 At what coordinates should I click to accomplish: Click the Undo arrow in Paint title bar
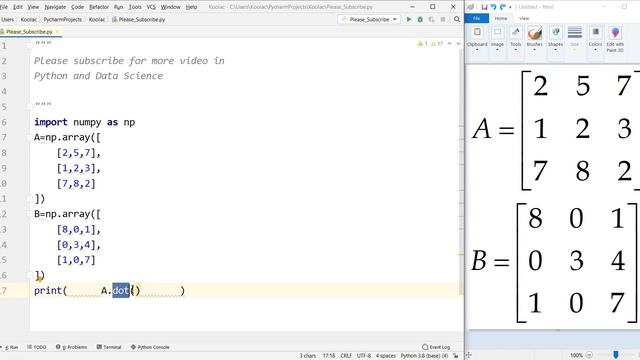493,7
